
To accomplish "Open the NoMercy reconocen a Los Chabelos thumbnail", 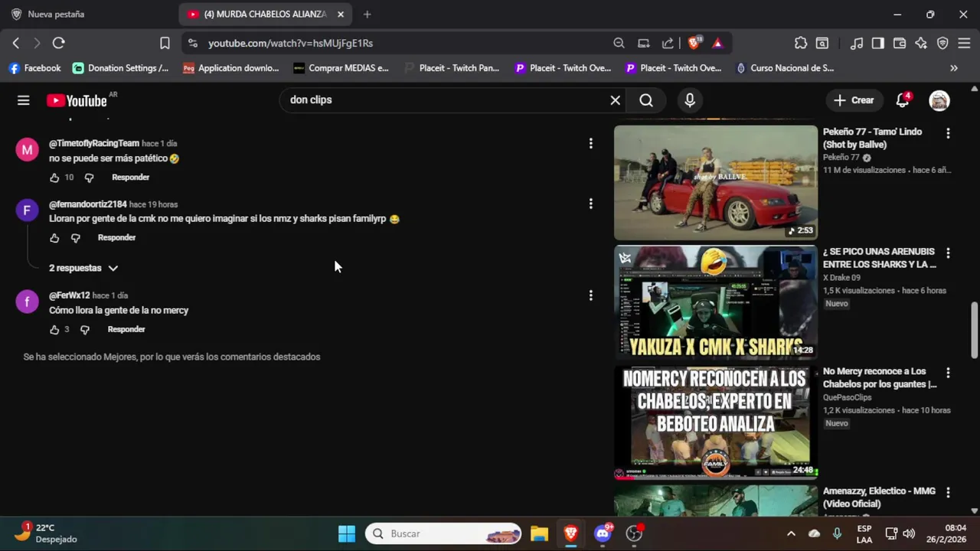I will coord(716,422).
